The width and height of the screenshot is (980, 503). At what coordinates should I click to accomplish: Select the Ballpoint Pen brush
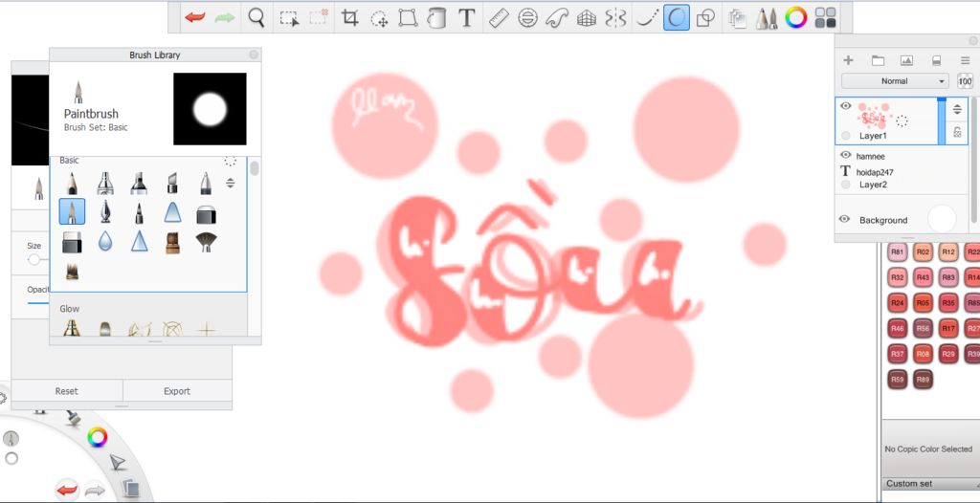pyautogui.click(x=206, y=183)
